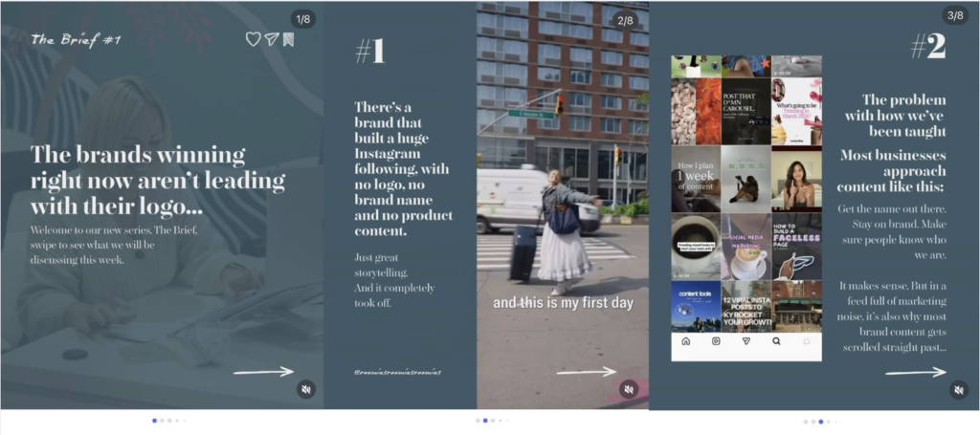This screenshot has height=435, width=980.
Task: Click the search magnifier in feed mockup
Action: [776, 340]
